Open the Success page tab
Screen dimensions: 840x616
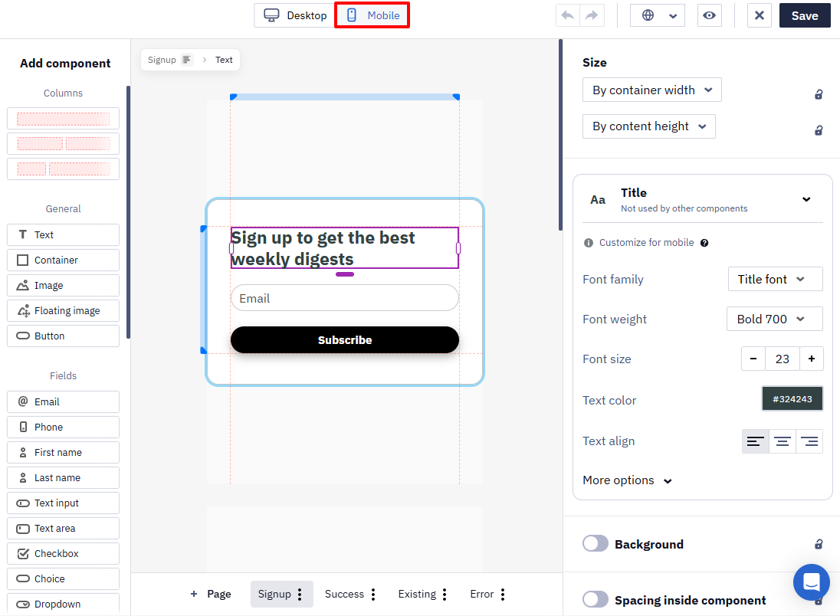[344, 594]
